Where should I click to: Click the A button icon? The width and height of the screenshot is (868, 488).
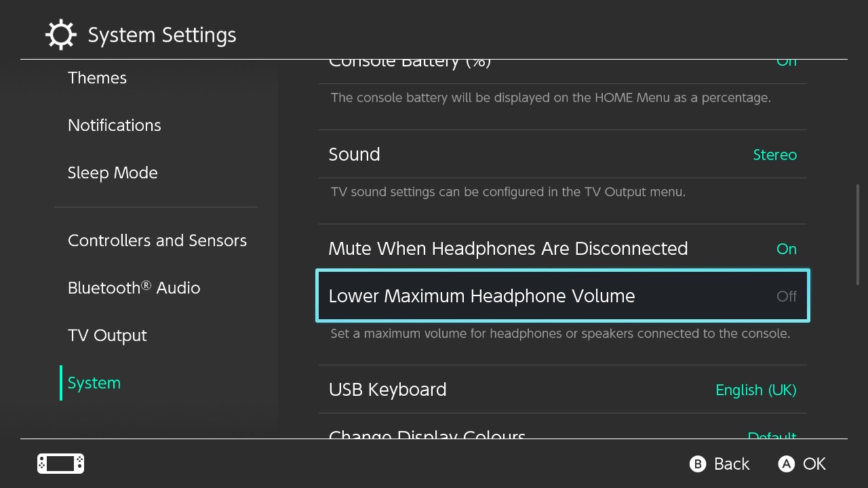pos(786,464)
